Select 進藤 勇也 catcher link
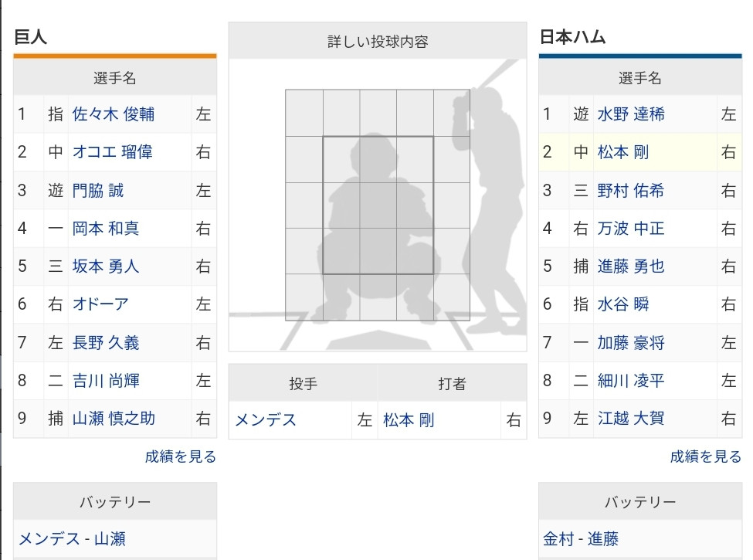Screen dimensions: 753x560 pos(631,266)
